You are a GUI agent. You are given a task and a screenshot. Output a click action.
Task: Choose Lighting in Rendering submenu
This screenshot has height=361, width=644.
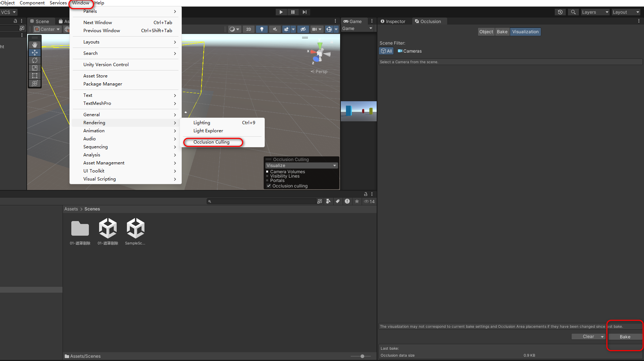(222, 123)
